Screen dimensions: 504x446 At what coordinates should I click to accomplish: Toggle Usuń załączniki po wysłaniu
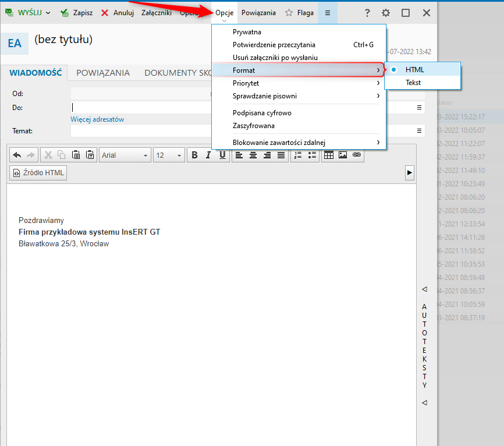coord(299,58)
